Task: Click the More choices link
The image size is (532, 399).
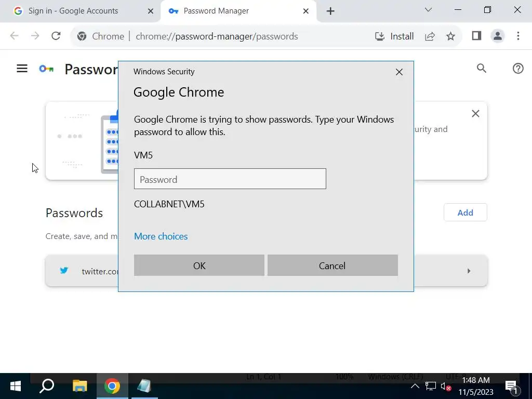Action: click(161, 236)
